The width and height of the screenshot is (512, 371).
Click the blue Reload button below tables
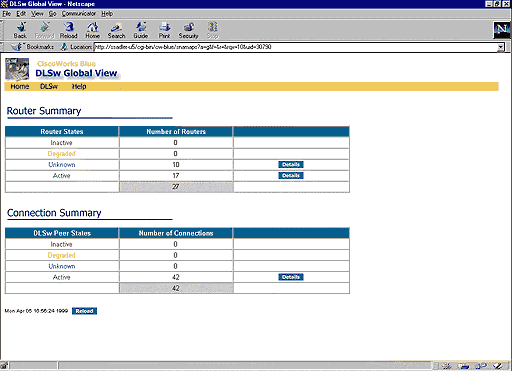pyautogui.click(x=84, y=311)
